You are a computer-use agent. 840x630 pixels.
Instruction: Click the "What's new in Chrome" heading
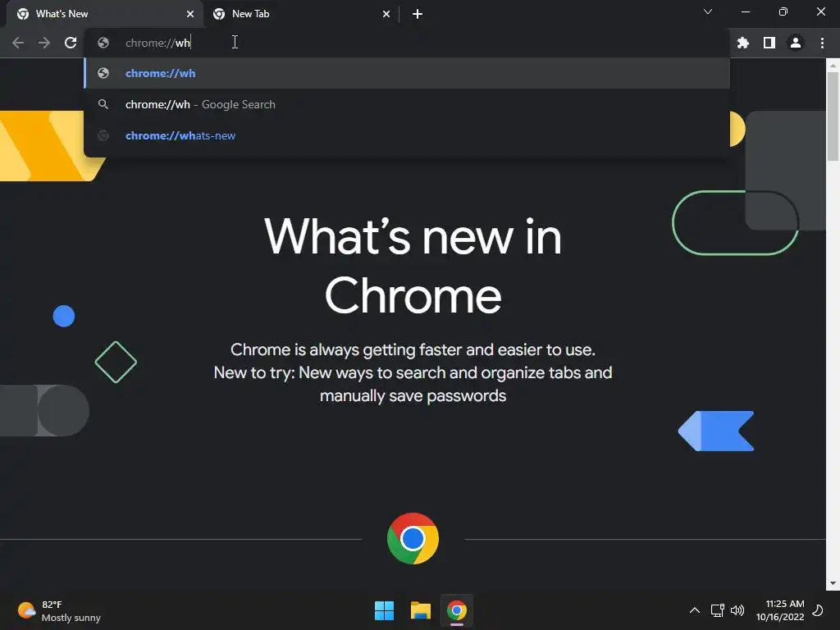coord(413,266)
